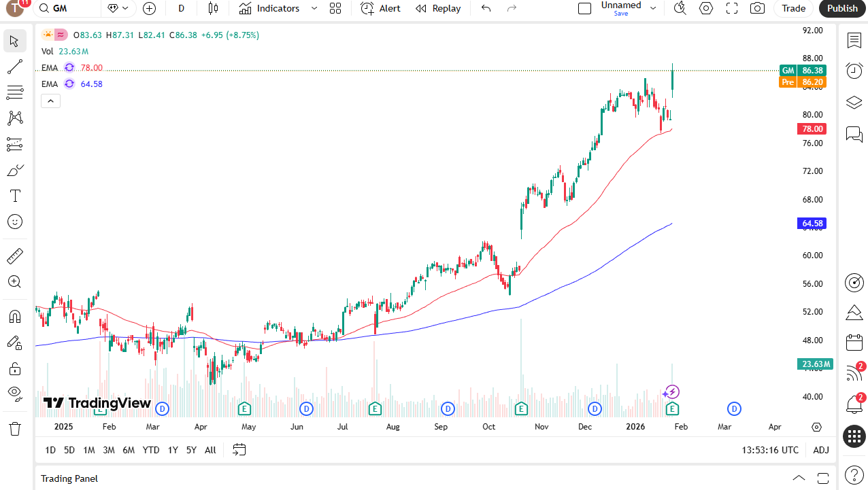Collapse the indicator legend arrow

click(51, 101)
